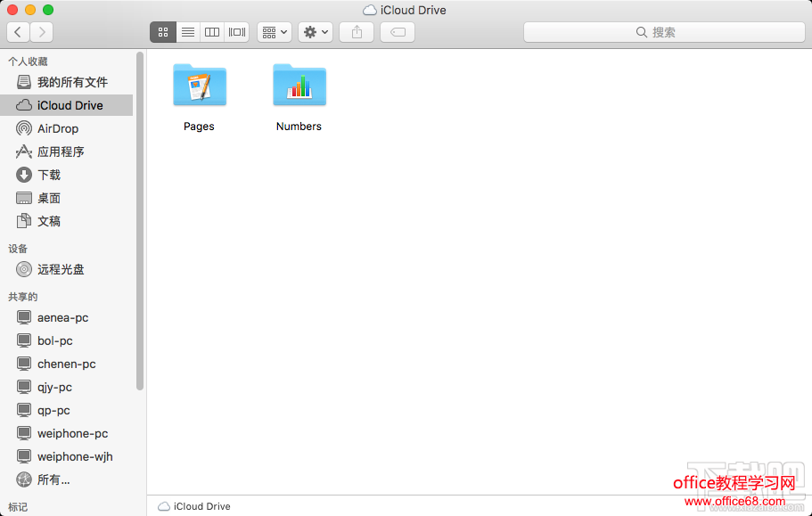
Task: Show all shared computers via 所有…
Action: 66,479
